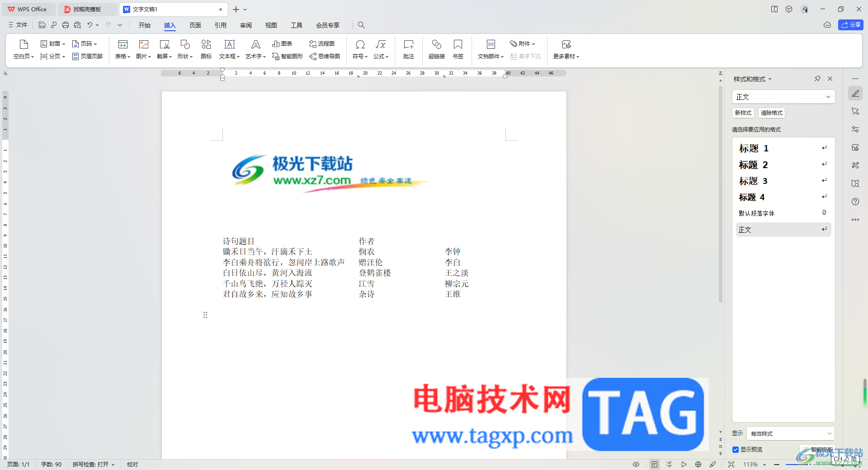Toggle the 显示预览 checkbox
The image size is (868, 470).
click(736, 450)
